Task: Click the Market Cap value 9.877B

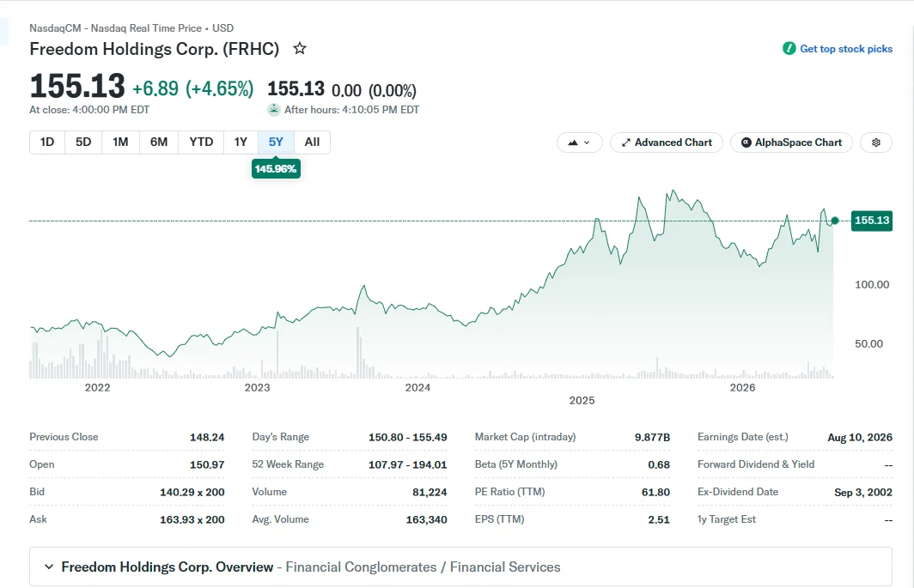Action: tap(652, 437)
